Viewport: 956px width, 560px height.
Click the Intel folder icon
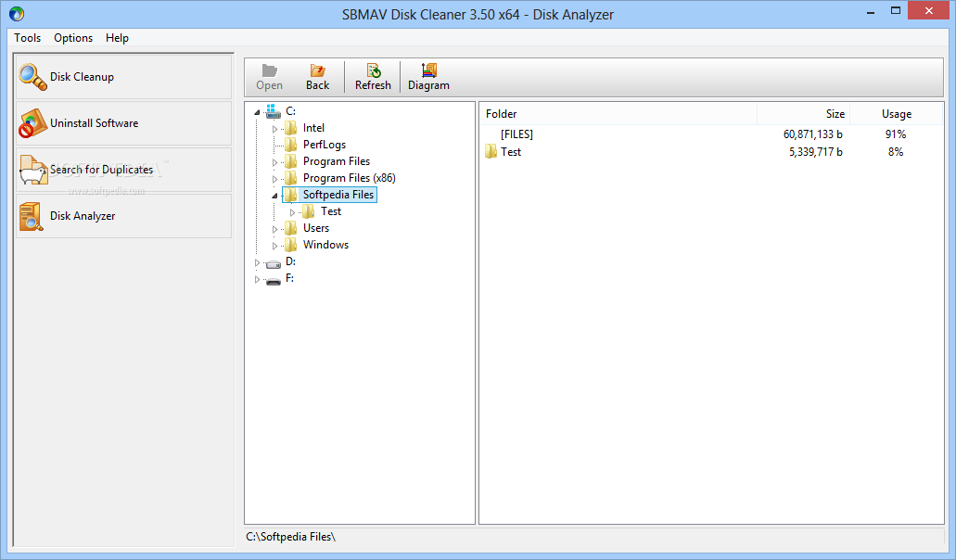291,128
